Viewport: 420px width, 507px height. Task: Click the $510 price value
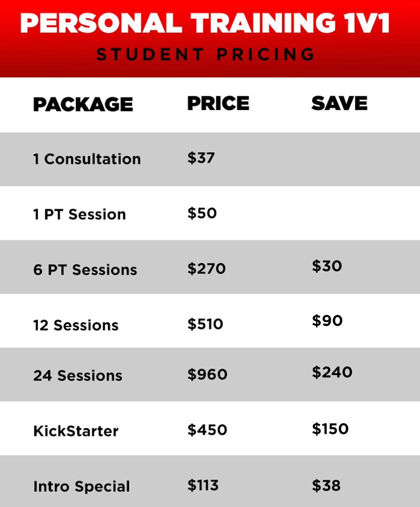click(206, 324)
